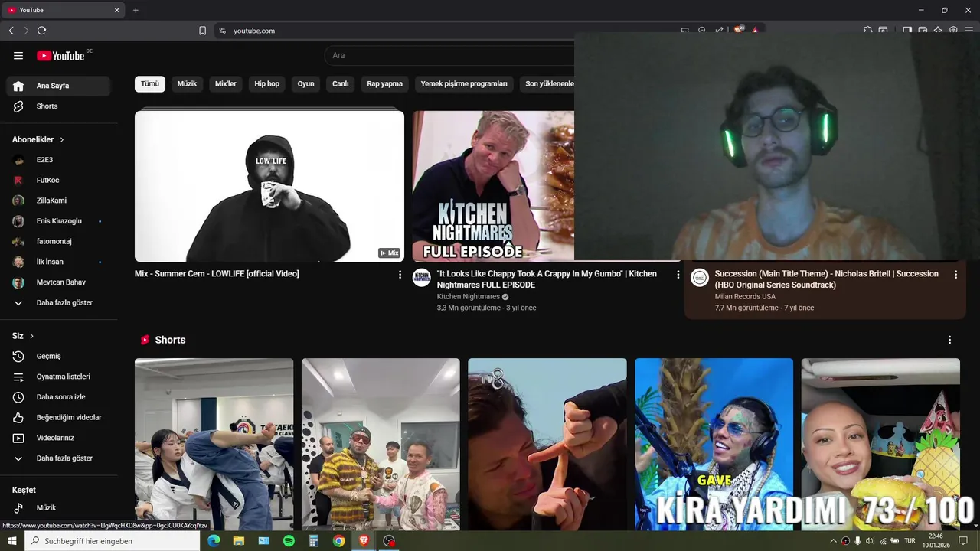Image resolution: width=980 pixels, height=551 pixels.
Task: Select the Rap yapma filter chip
Action: click(x=385, y=84)
